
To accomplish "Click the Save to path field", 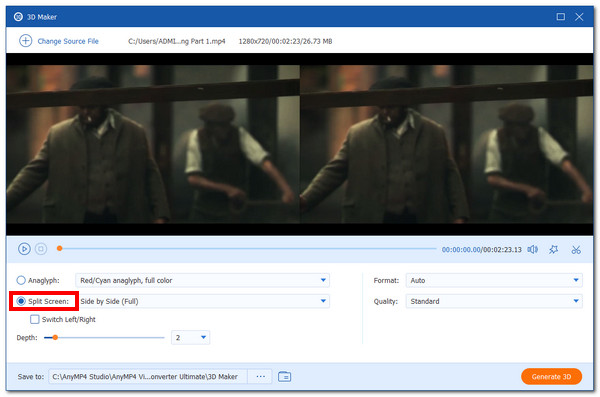I will point(148,377).
